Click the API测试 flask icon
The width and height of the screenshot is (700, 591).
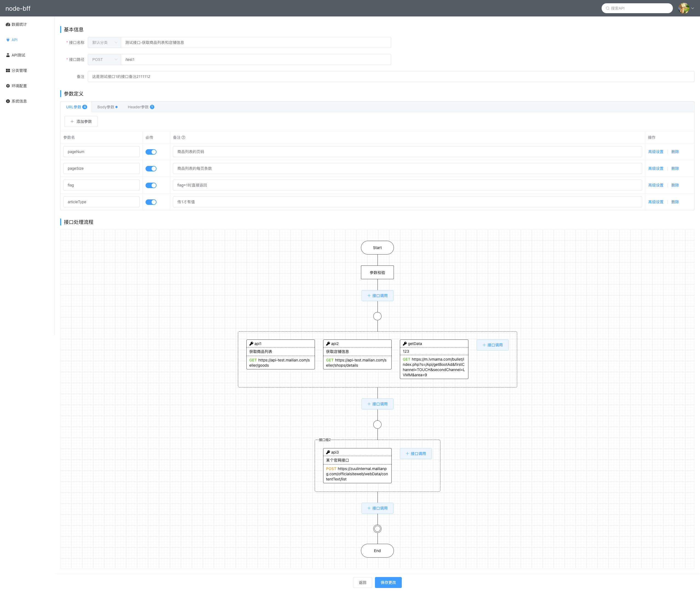click(8, 55)
